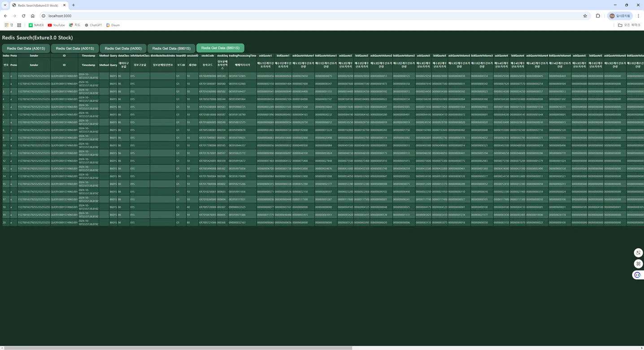Open the NAVER bookmark
The image size is (644, 350).
click(x=36, y=25)
